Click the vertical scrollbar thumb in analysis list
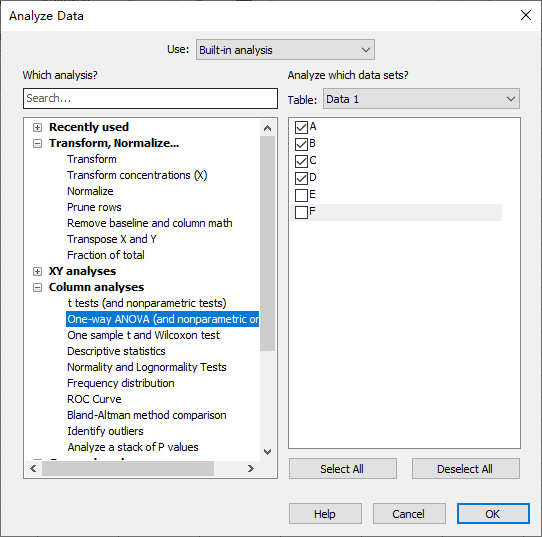 click(x=267, y=243)
